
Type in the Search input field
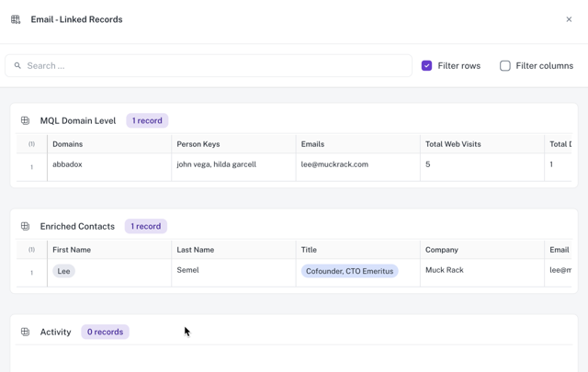tap(216, 66)
